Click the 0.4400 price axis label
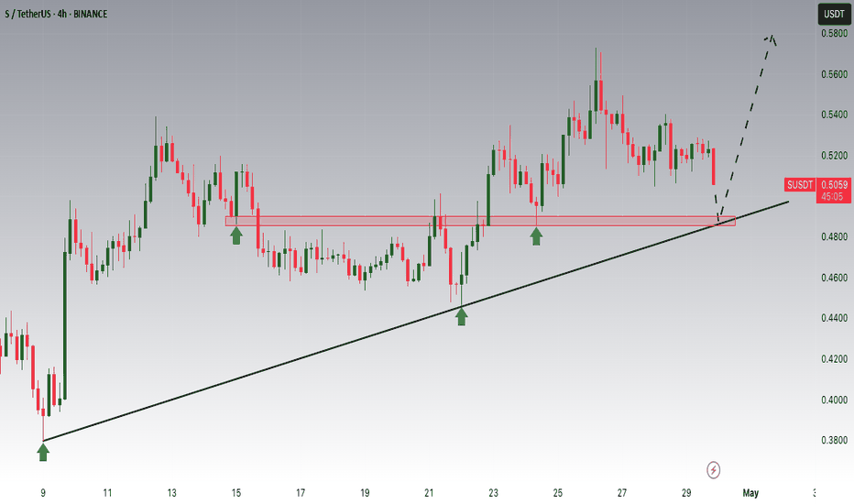This screenshot has height=504, width=854. coord(835,318)
